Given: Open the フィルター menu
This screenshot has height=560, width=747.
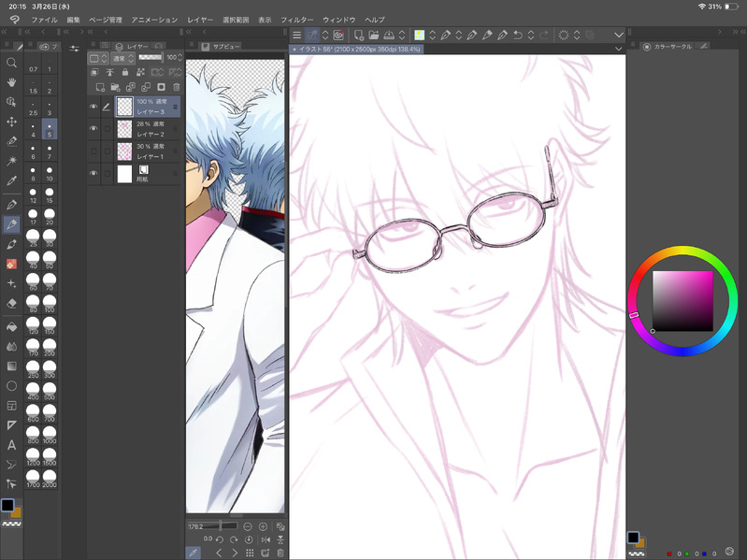Looking at the screenshot, I should [296, 20].
